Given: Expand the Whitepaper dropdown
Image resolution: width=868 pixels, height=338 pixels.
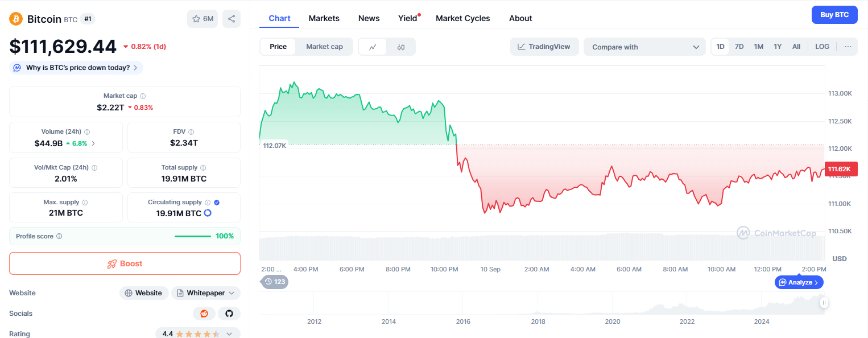Looking at the screenshot, I should [206, 293].
